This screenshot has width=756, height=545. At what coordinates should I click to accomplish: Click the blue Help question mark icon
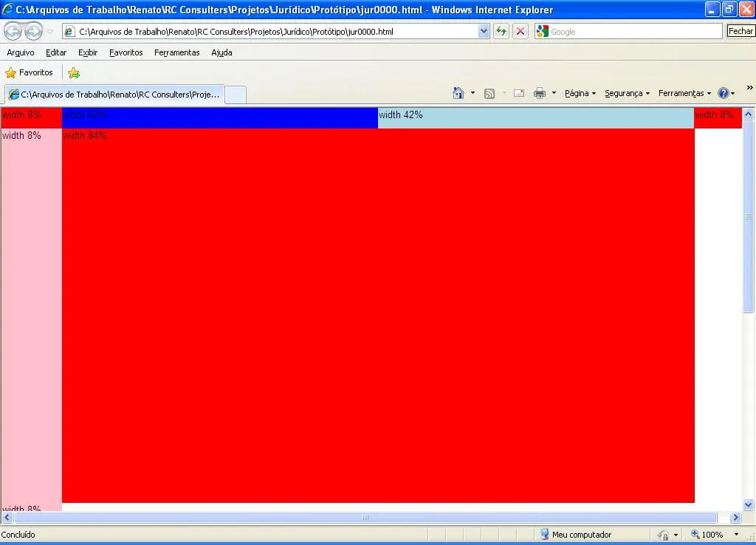724,93
